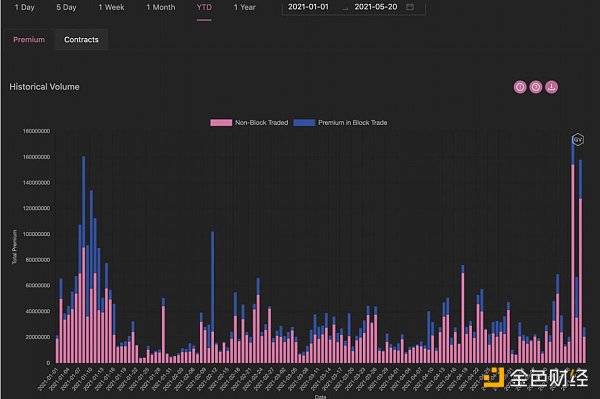Click the first pink circular chart icon
The width and height of the screenshot is (600, 399).
point(520,87)
